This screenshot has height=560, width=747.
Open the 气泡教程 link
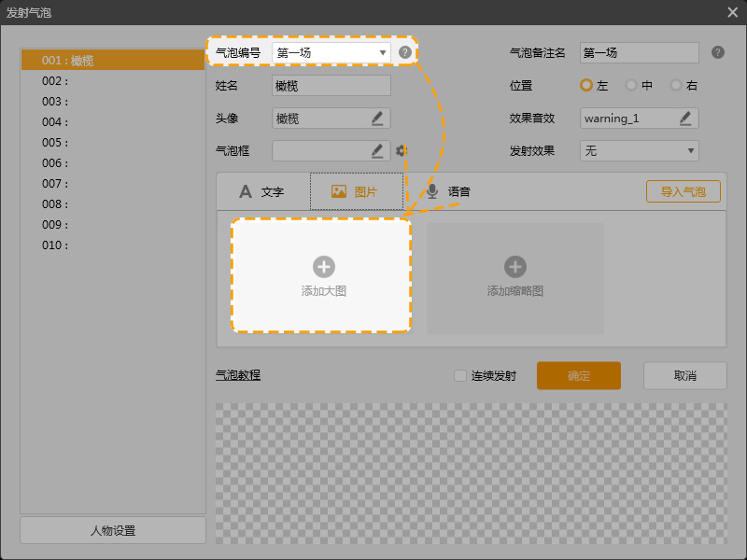point(238,375)
